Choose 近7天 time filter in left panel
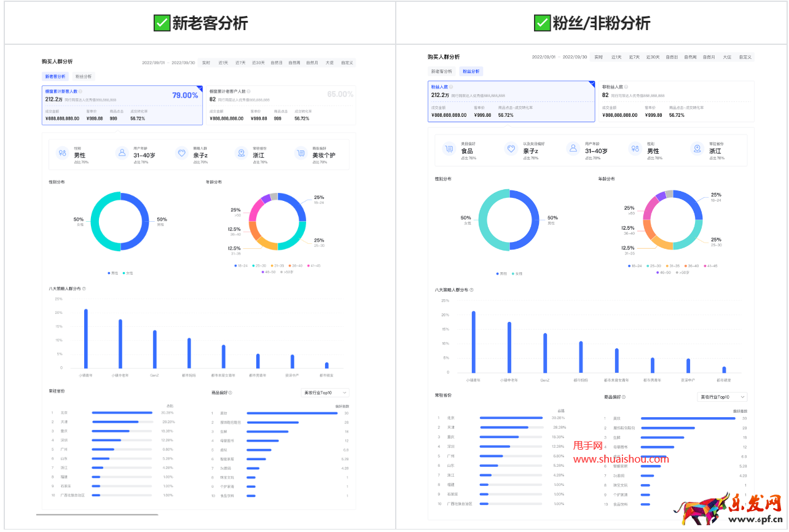The height and width of the screenshot is (532, 789). 240,63
